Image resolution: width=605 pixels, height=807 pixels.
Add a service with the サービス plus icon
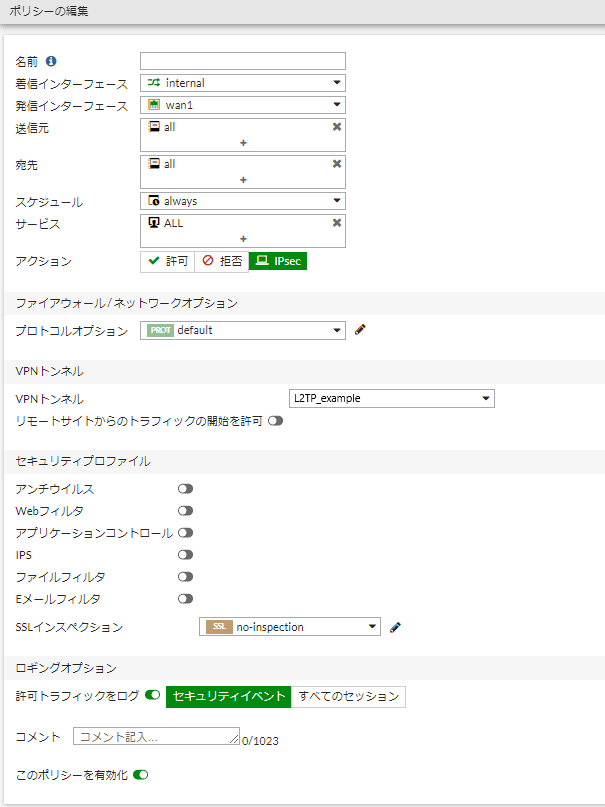pos(243,239)
